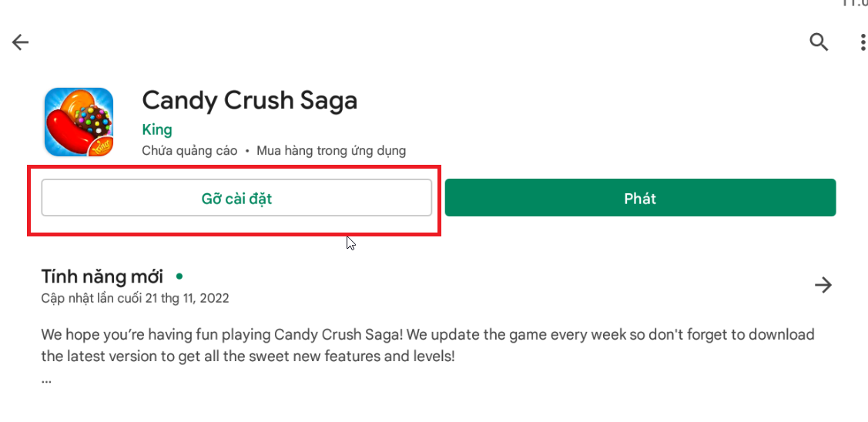Go back with the left arrow
The height and width of the screenshot is (422, 868).
[x=21, y=42]
